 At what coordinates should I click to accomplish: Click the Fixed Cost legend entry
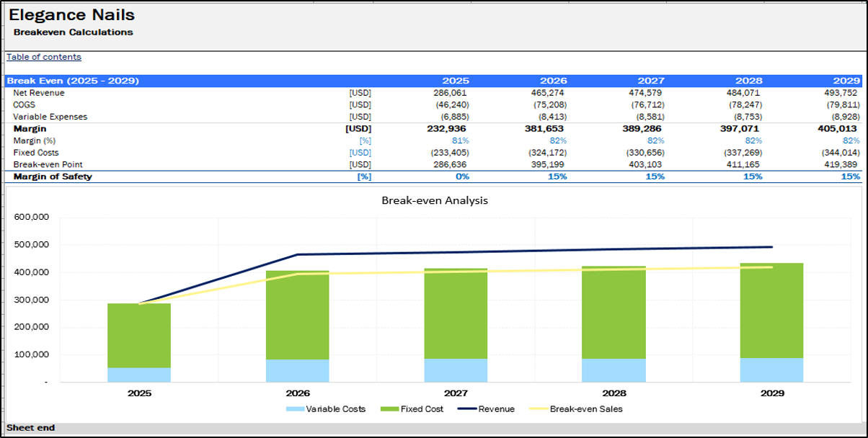419,409
